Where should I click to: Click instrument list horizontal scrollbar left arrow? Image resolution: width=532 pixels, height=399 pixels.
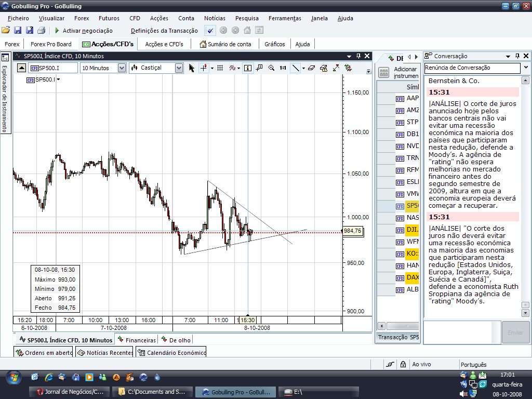[x=382, y=326]
